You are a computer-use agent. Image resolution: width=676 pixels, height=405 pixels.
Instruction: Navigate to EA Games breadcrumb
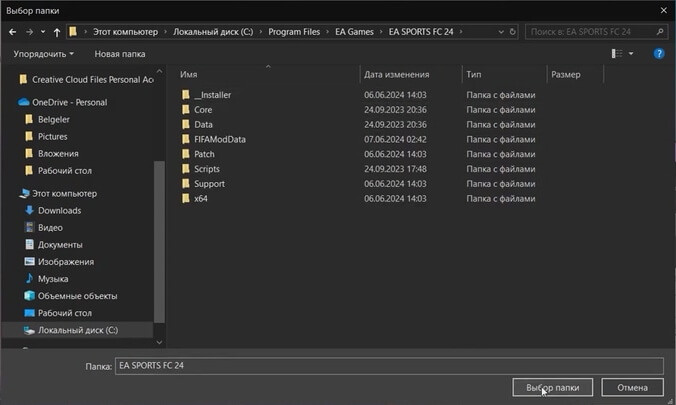pos(354,32)
